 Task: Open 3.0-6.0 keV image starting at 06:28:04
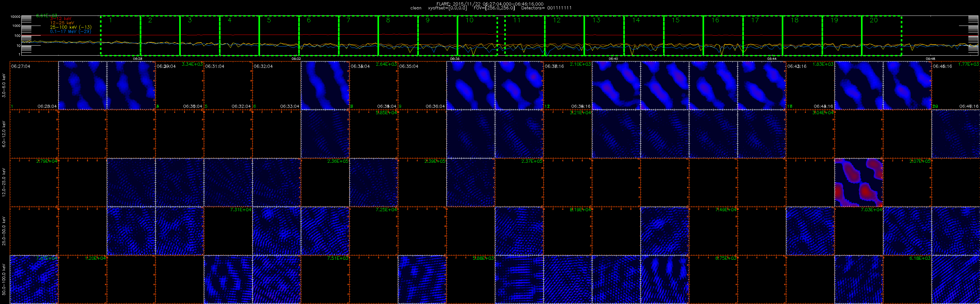[x=82, y=85]
